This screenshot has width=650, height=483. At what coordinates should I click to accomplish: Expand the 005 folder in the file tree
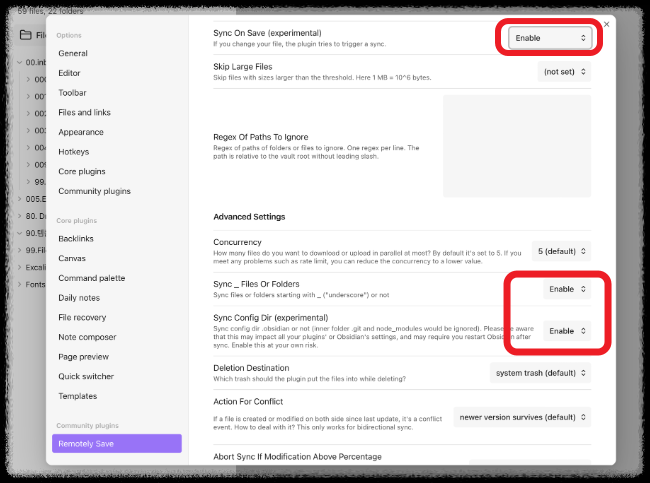coord(19,199)
